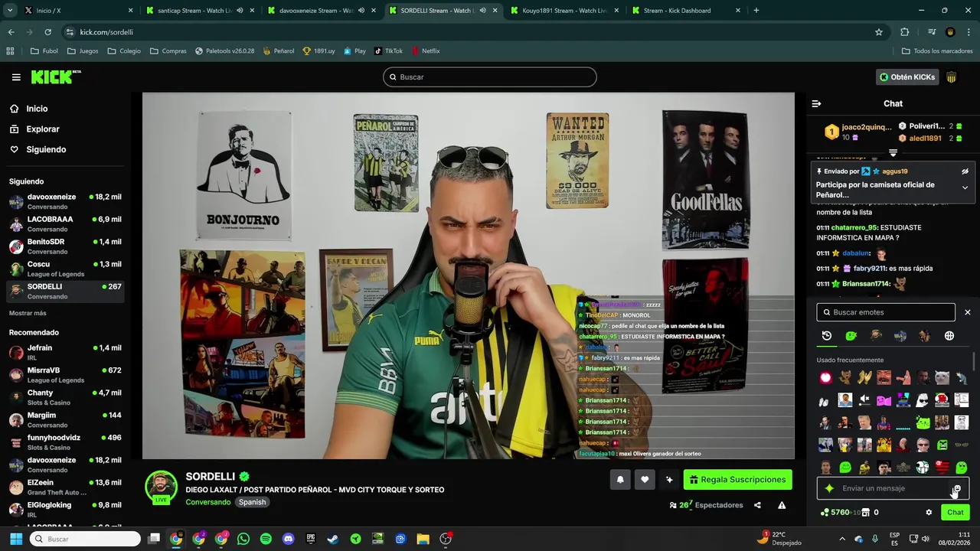Image resolution: width=980 pixels, height=551 pixels.
Task: Hide the pinned message from aggus19
Action: pos(965,171)
